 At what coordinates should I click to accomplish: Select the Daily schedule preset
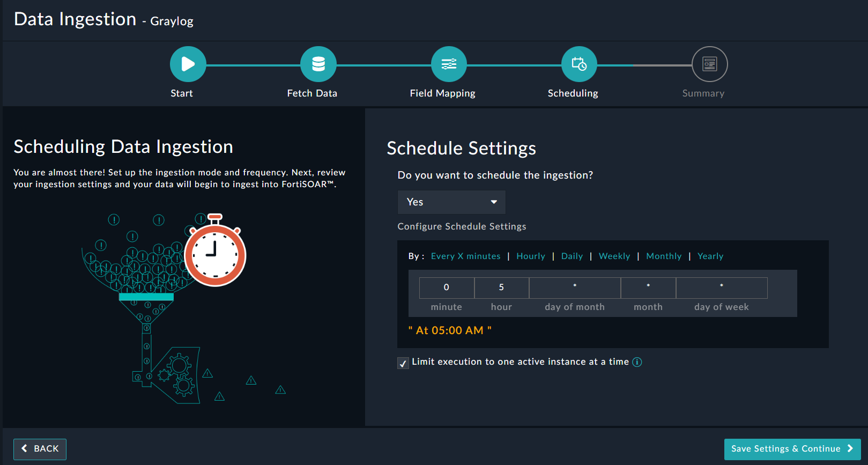572,256
